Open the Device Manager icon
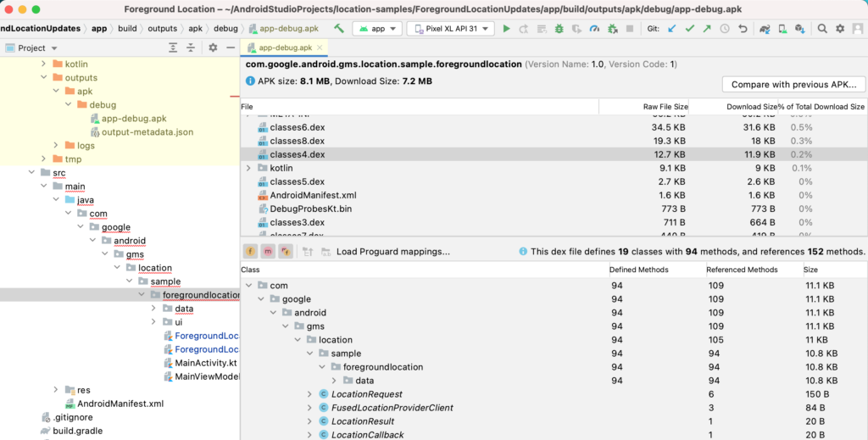The width and height of the screenshot is (868, 440). pyautogui.click(x=782, y=28)
